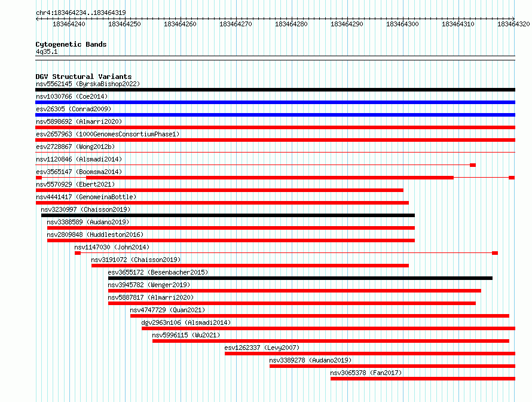Click ruler position 183464320
This screenshot has height=402, width=532.
tap(513, 24)
